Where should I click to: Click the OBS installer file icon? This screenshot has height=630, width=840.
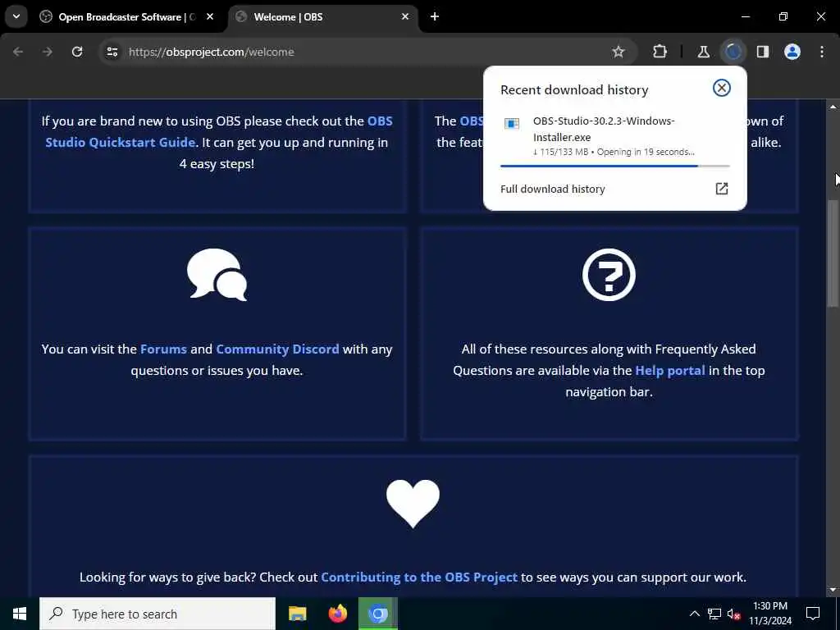[x=512, y=124]
